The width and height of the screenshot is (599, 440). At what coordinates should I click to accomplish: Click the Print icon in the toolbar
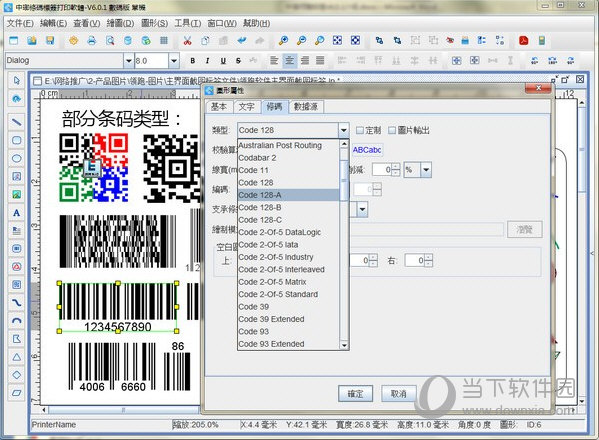pyautogui.click(x=92, y=40)
